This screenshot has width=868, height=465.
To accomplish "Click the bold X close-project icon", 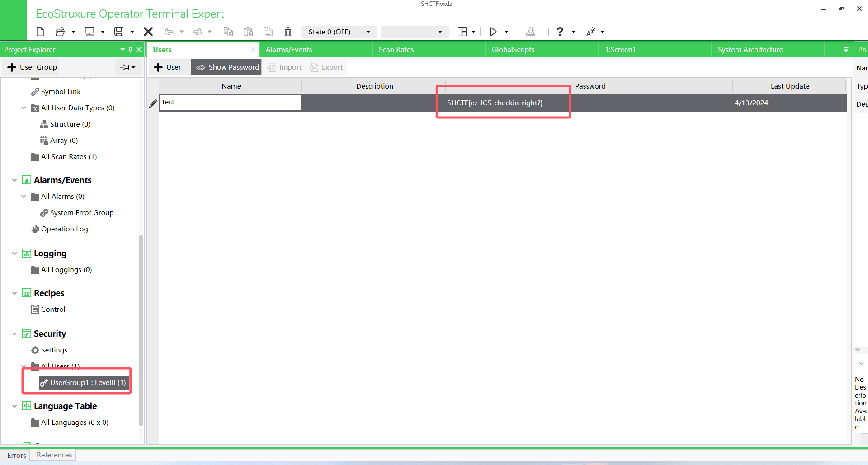I will coord(148,32).
